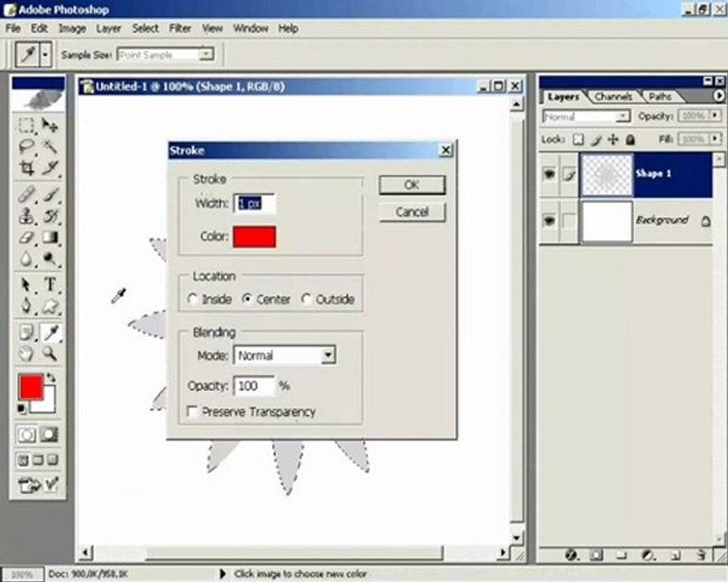Choose Center stroke location
The height and width of the screenshot is (582, 728).
coord(247,299)
